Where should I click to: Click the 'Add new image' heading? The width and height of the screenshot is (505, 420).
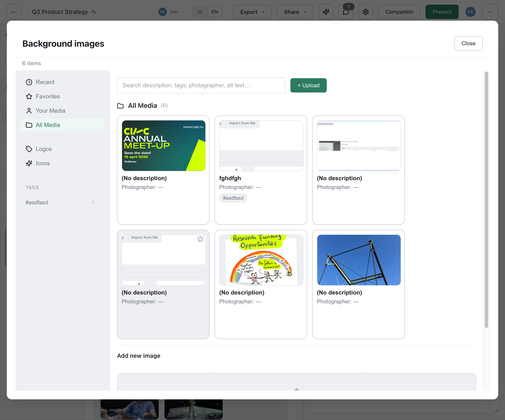(x=138, y=356)
